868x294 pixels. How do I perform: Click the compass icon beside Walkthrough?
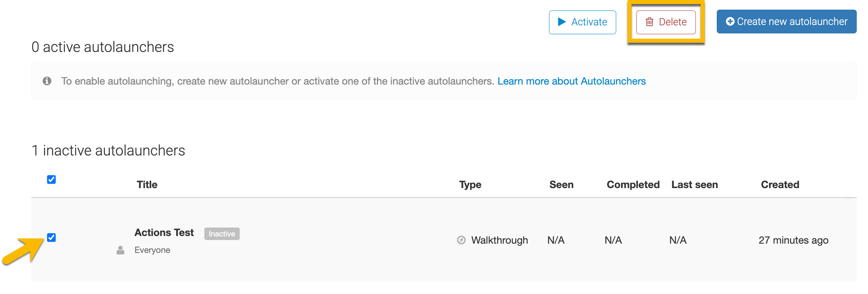coord(461,240)
